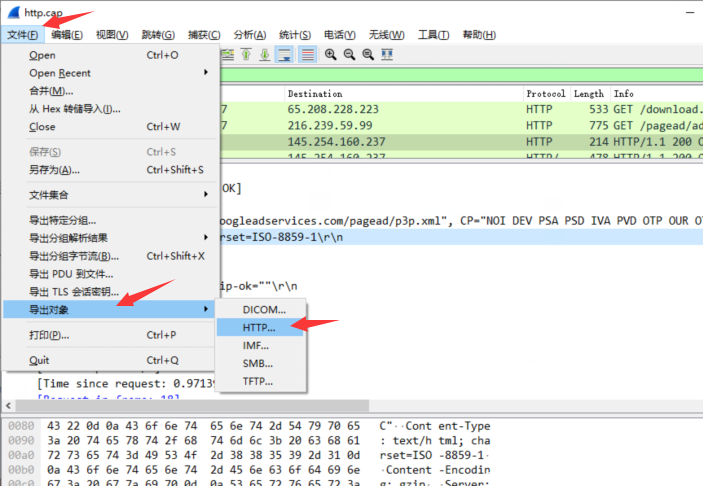Reset packet text to normal size
Viewport: 703px width, 486px height.
coord(368,54)
